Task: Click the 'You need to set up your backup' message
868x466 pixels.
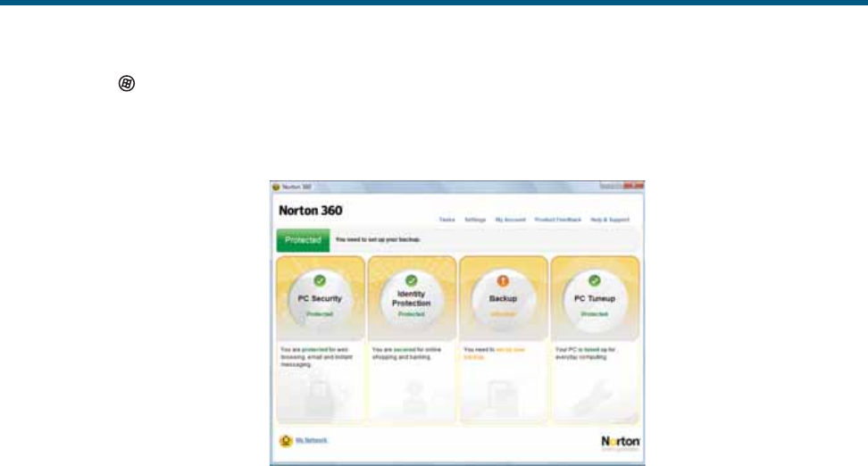Action: (x=378, y=239)
